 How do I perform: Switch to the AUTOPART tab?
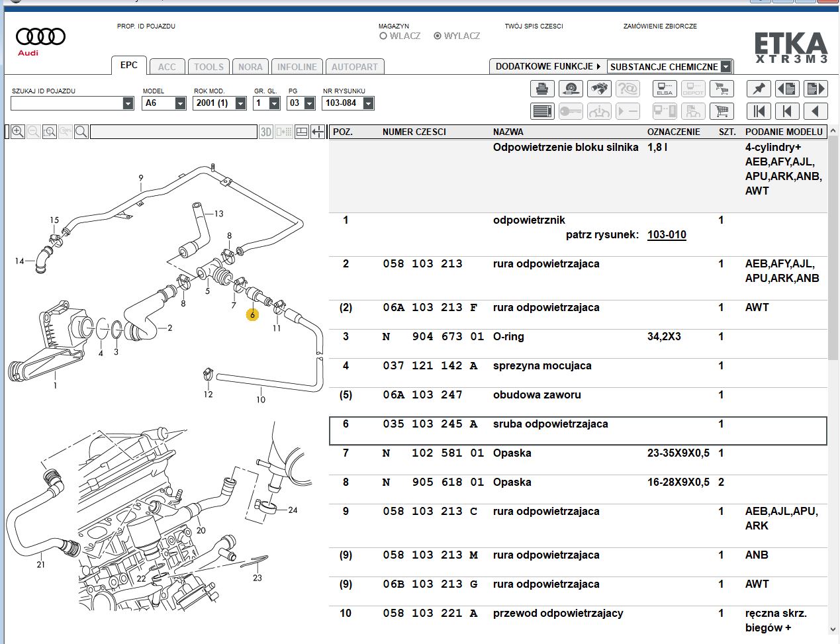coord(355,67)
